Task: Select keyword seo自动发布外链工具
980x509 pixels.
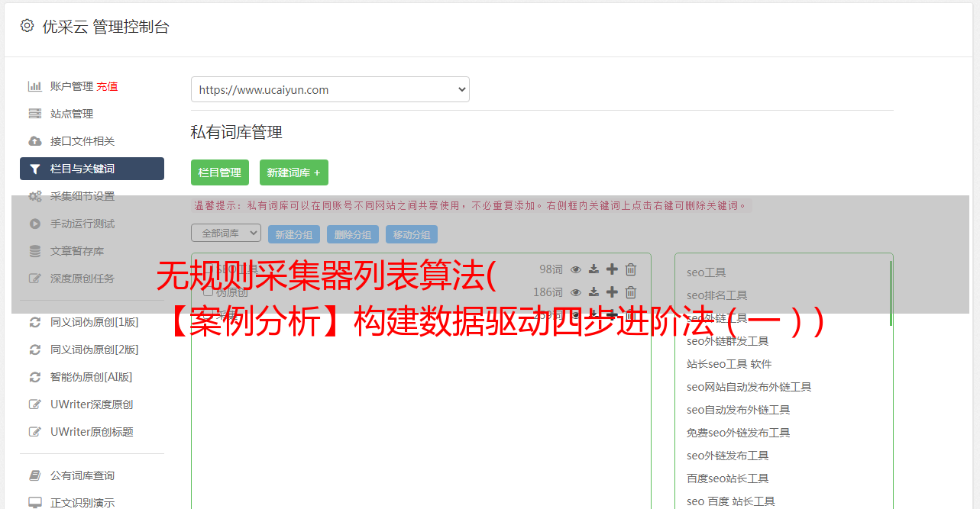Action: tap(739, 410)
